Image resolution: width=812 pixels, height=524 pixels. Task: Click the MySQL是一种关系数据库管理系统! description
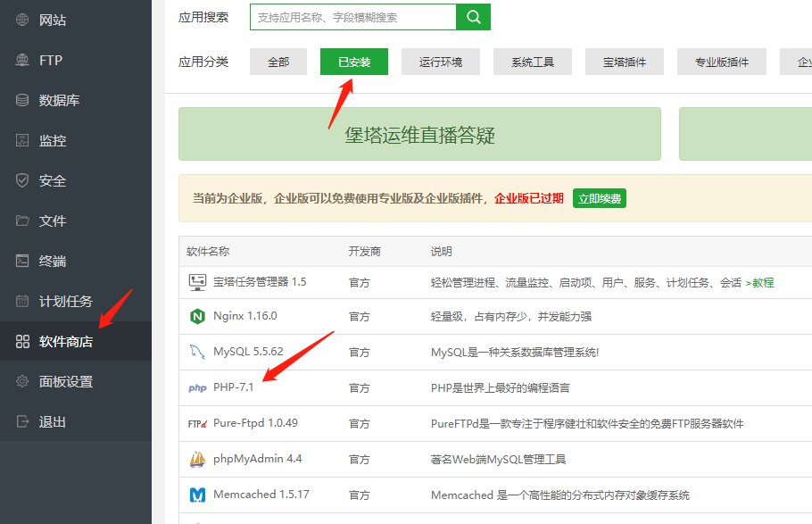(515, 353)
